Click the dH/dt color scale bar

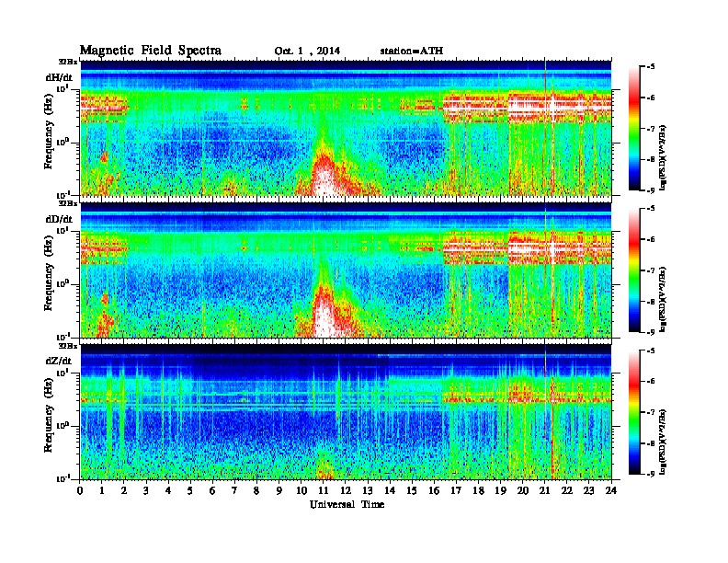[x=633, y=129]
